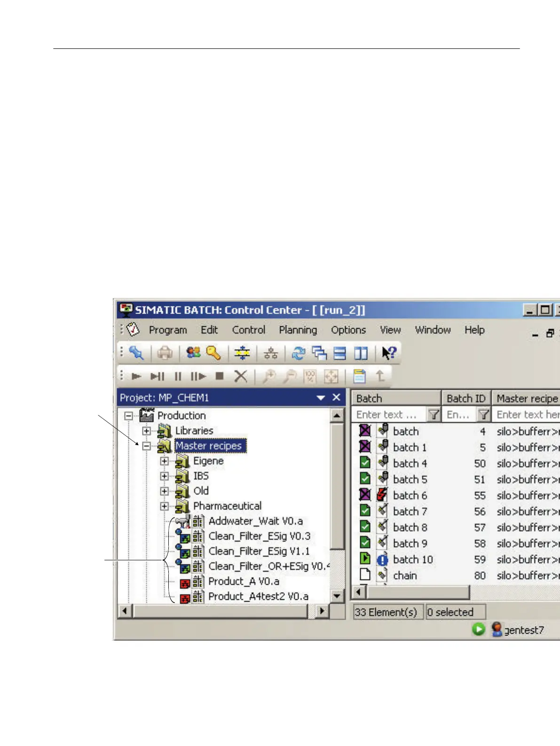Open the Planning menu
This screenshot has width=560, height=746.
pos(298,330)
